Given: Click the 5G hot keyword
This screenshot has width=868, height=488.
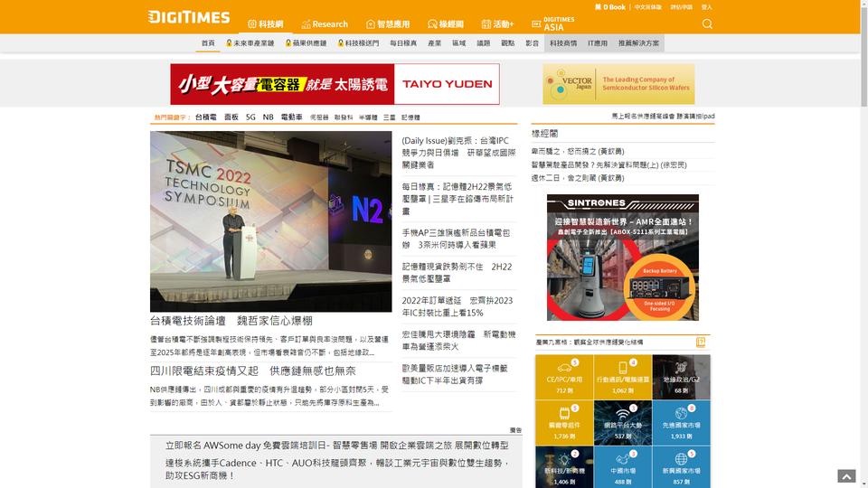Looking at the screenshot, I should coord(250,117).
